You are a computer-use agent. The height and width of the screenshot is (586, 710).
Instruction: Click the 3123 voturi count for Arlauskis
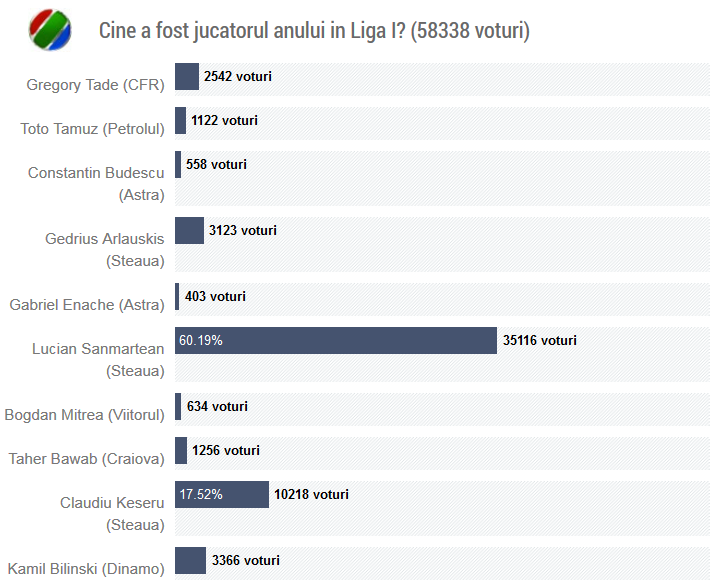click(x=243, y=231)
